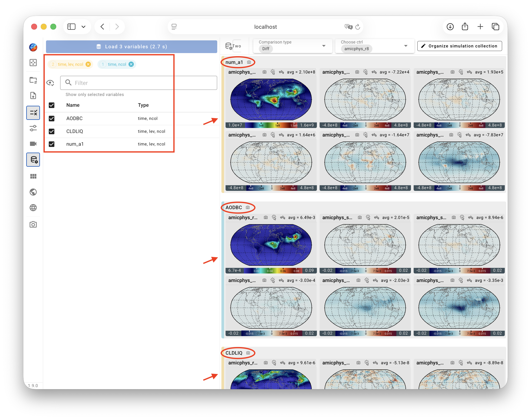Click the solid globe icon in sidebar

33,192
